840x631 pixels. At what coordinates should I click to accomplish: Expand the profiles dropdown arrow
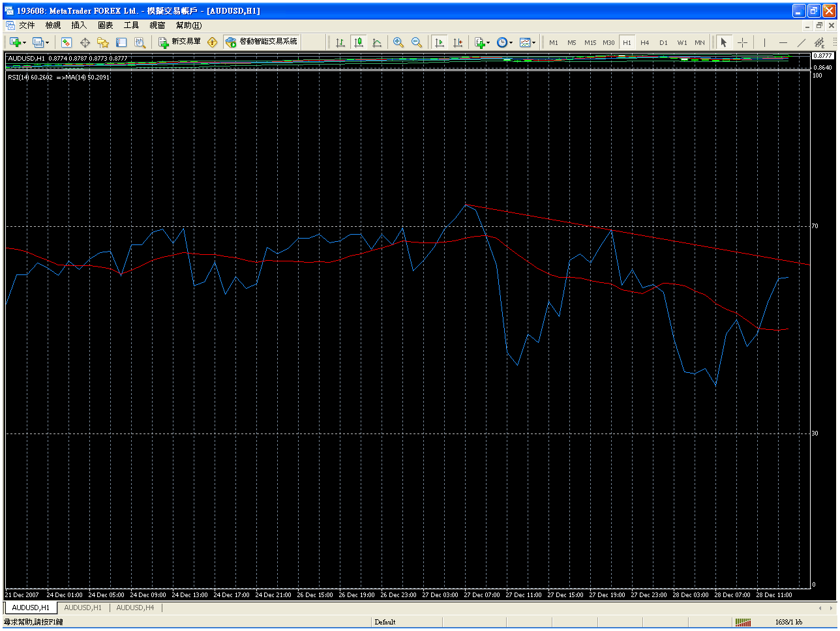pyautogui.click(x=47, y=43)
